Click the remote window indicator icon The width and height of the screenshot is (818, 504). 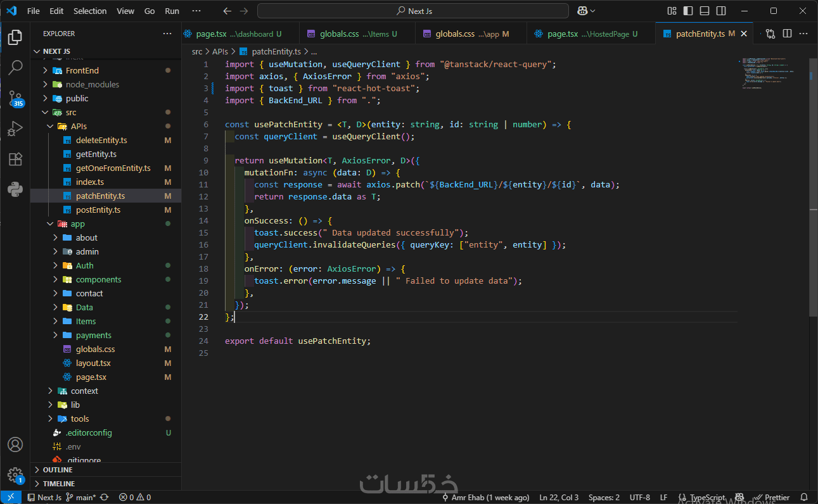coord(11,498)
